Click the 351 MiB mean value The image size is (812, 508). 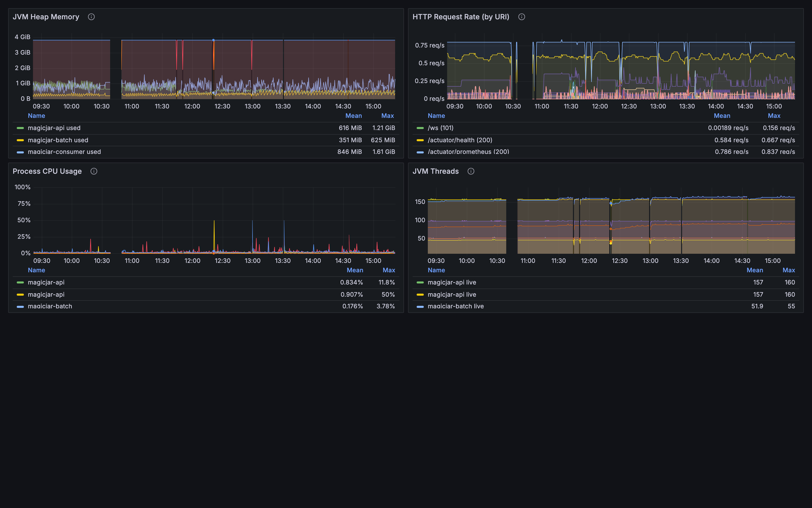[x=350, y=140]
